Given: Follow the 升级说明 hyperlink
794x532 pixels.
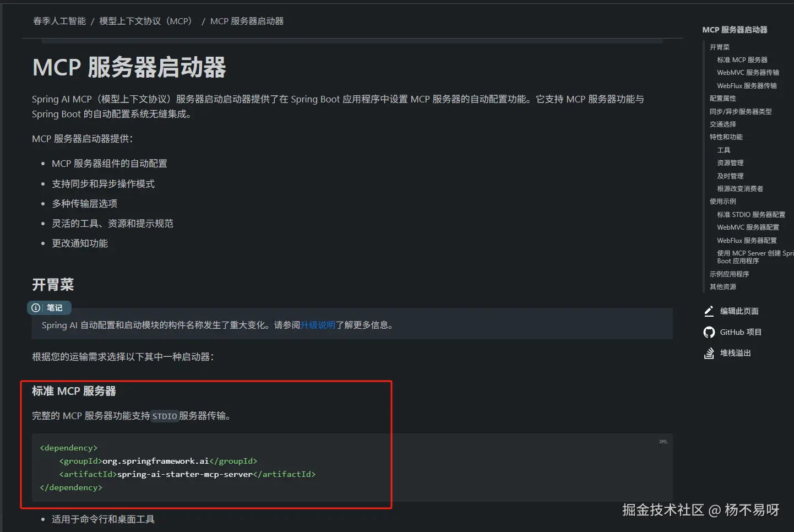Looking at the screenshot, I should click(318, 325).
